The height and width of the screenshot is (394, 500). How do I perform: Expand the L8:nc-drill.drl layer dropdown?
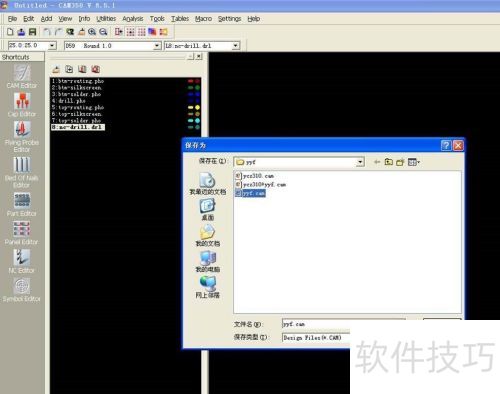pyautogui.click(x=236, y=46)
